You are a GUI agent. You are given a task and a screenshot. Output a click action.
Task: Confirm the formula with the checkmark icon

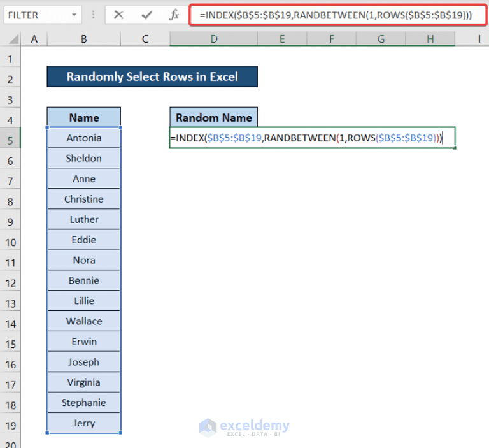tap(146, 15)
